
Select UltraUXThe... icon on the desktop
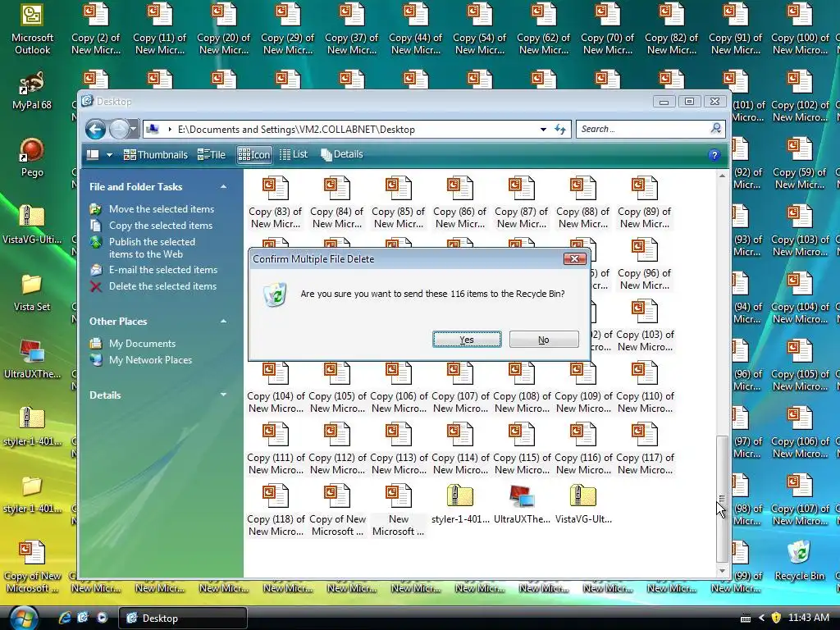click(32, 359)
